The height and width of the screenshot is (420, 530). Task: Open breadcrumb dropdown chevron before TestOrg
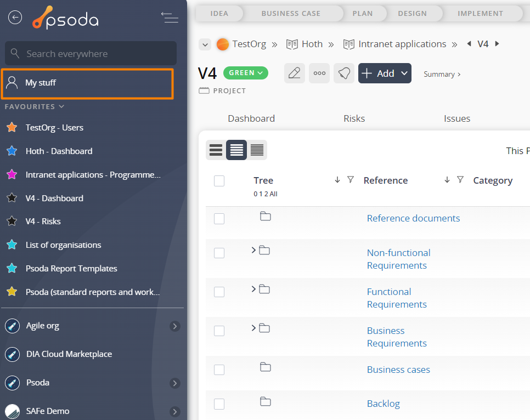click(205, 44)
